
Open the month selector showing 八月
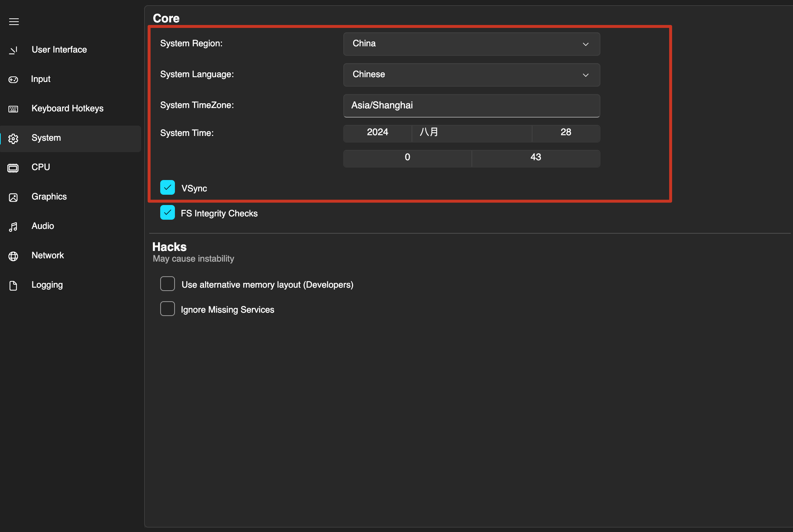pos(471,133)
